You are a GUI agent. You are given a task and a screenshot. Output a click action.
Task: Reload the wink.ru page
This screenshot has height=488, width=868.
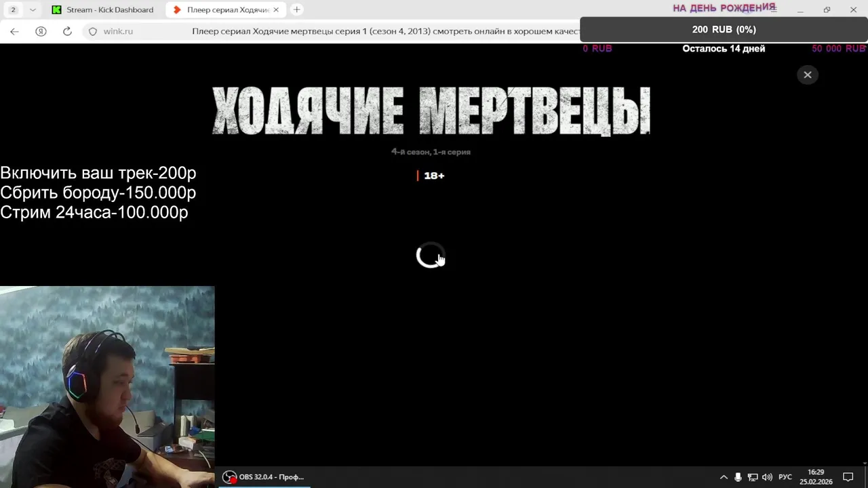click(67, 31)
